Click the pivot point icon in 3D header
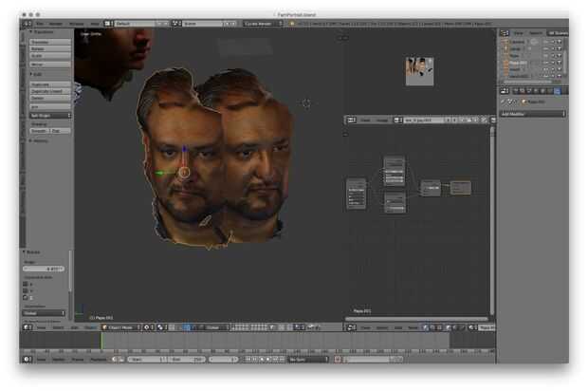This screenshot has height=391, width=588. (160, 327)
